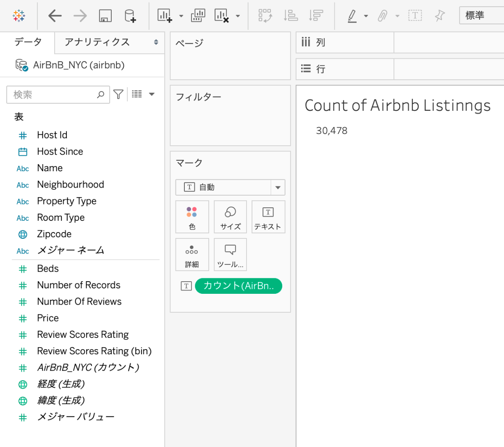504x447 pixels.
Task: Select the Host Id field
Action: click(52, 135)
